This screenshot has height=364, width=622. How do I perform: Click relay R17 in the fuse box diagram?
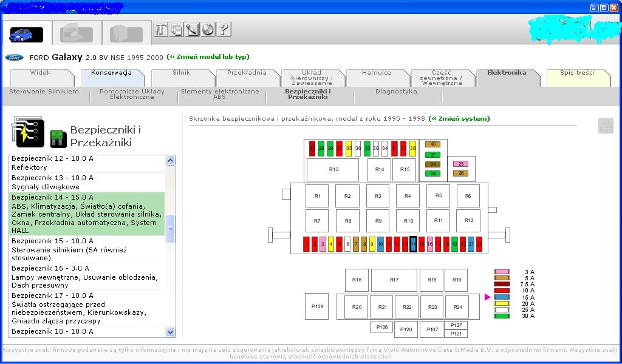(394, 280)
